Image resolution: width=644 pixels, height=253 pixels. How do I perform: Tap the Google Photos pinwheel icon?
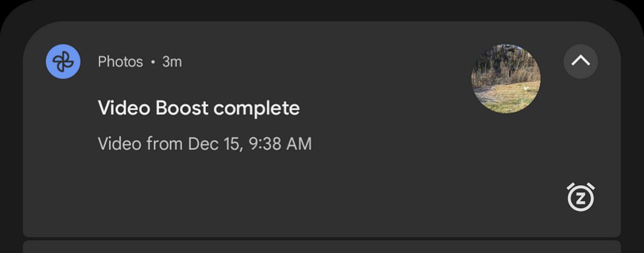[63, 62]
